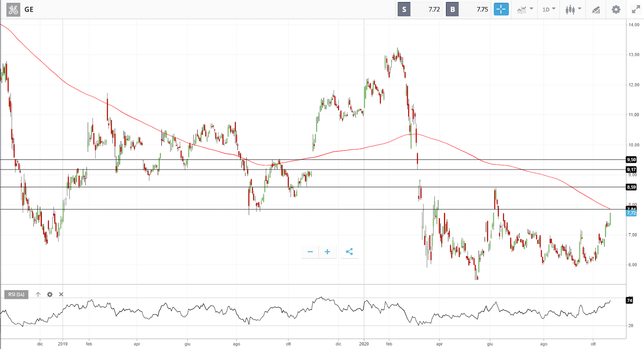Click the sell price 7.72
Viewport: 644px width, 349px height.
coord(434,9)
